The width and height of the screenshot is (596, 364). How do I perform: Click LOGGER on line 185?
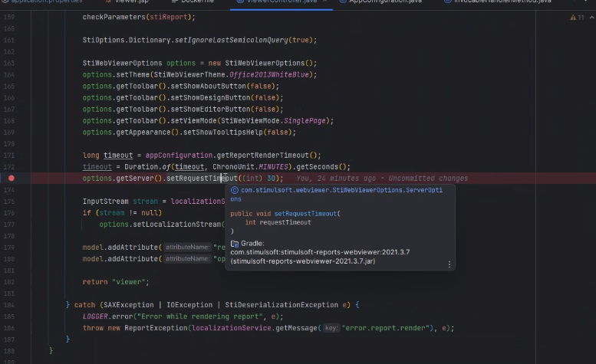[x=95, y=316]
